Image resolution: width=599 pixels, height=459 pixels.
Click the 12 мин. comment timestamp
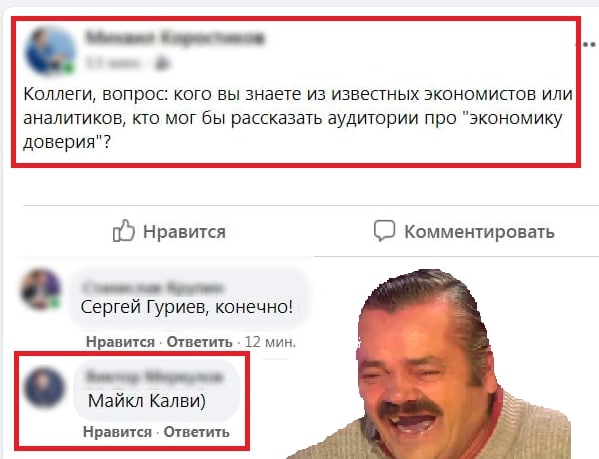pyautogui.click(x=270, y=342)
